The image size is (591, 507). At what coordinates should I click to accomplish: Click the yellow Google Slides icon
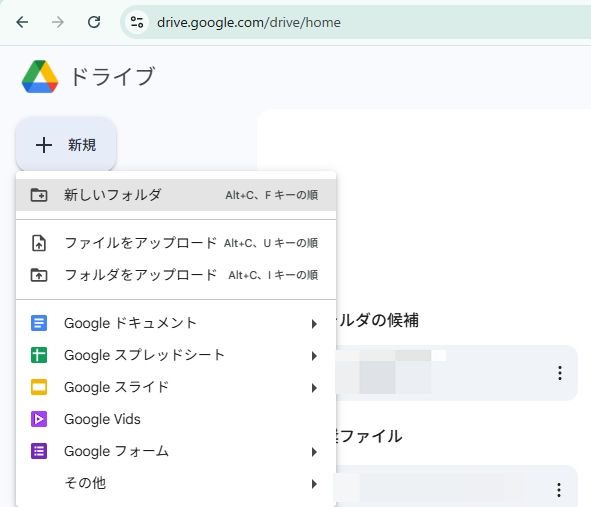[x=39, y=388]
